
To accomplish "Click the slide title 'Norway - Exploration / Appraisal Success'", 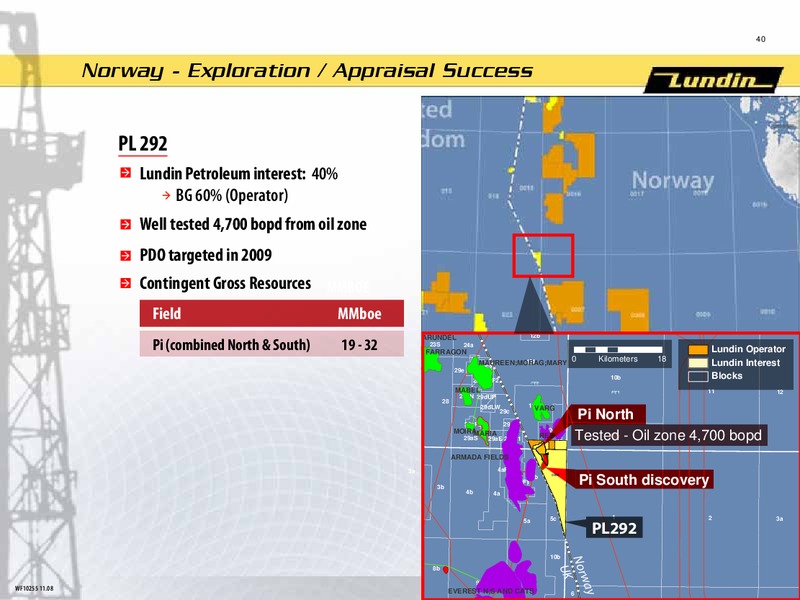I will (x=307, y=70).
